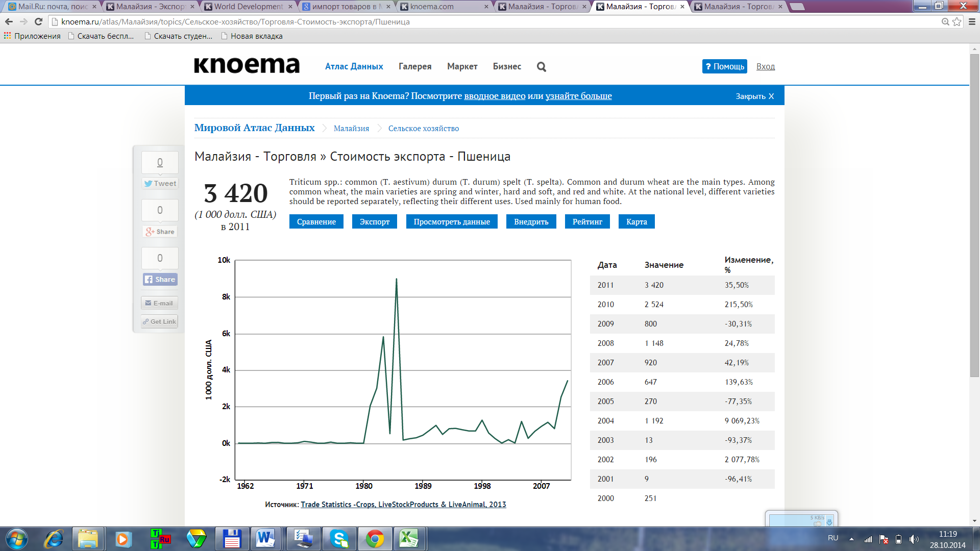The width and height of the screenshot is (980, 551).
Task: Click the Get Link button
Action: (159, 321)
